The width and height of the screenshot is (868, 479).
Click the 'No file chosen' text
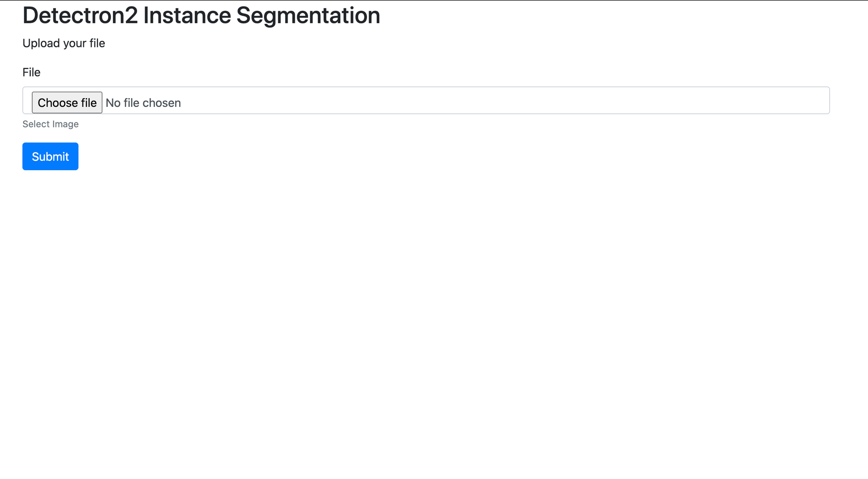pyautogui.click(x=143, y=103)
